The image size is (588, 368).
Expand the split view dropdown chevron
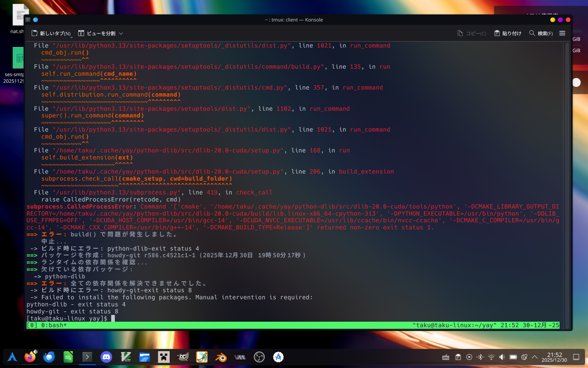pos(121,33)
